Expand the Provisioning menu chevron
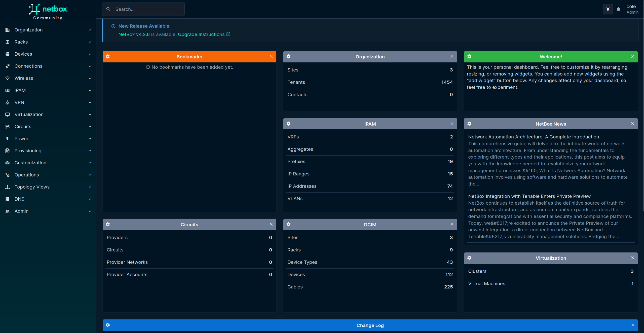The image size is (644, 333). tap(90, 151)
